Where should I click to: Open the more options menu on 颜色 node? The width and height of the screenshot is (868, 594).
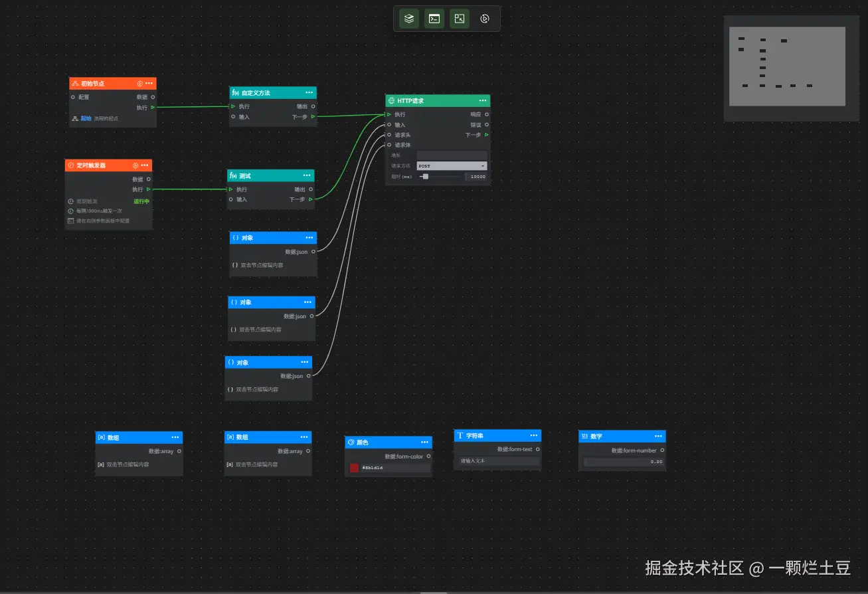(x=424, y=442)
